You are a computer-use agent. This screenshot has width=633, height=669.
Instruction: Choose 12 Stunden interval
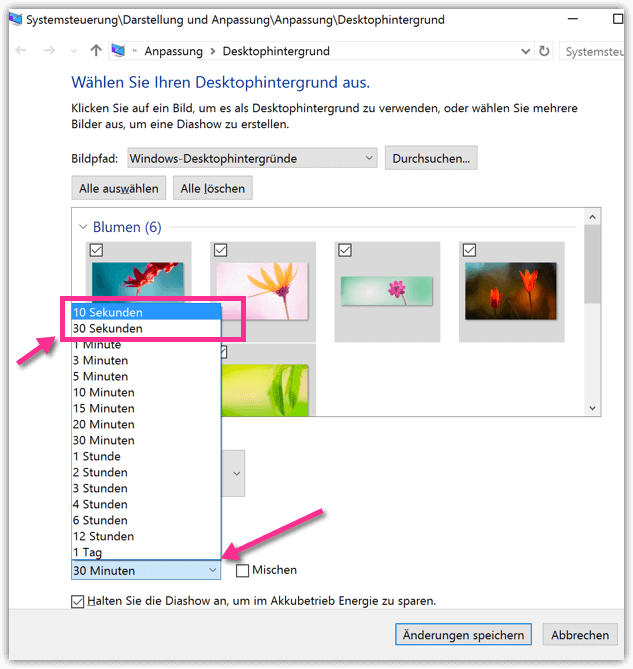(x=146, y=536)
